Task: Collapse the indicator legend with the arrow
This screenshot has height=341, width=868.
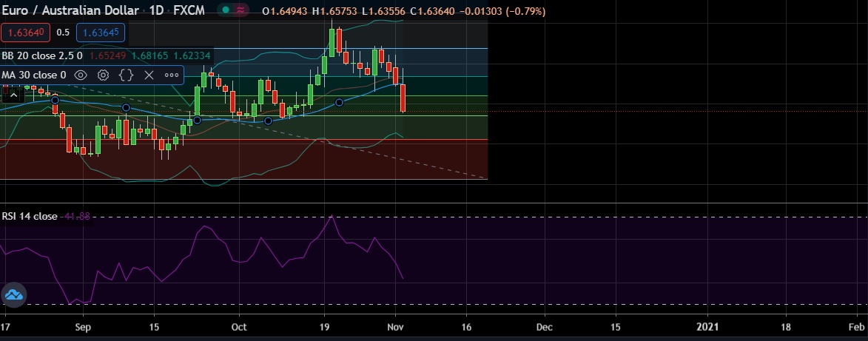Action: [12, 95]
